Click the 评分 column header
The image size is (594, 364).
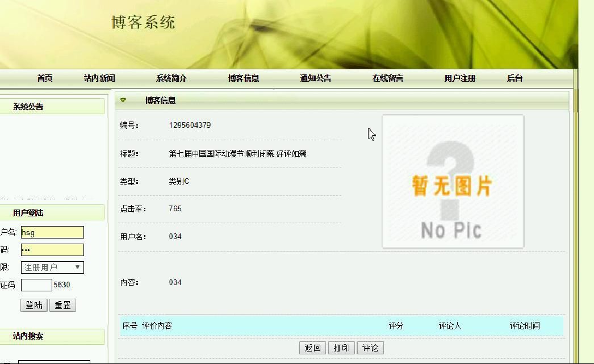click(396, 326)
